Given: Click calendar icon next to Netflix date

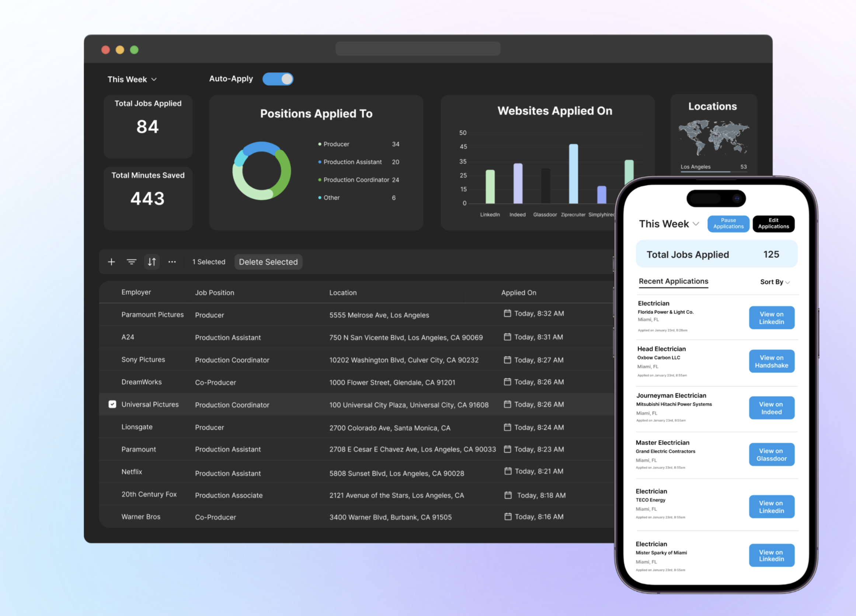Looking at the screenshot, I should pos(508,471).
